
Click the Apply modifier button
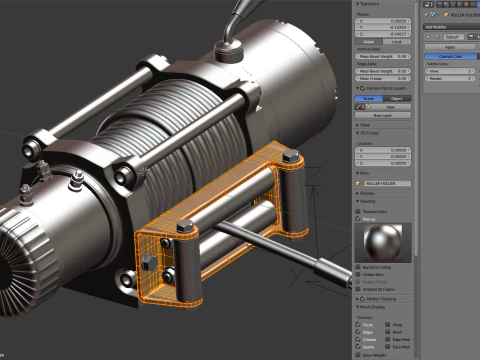450,47
